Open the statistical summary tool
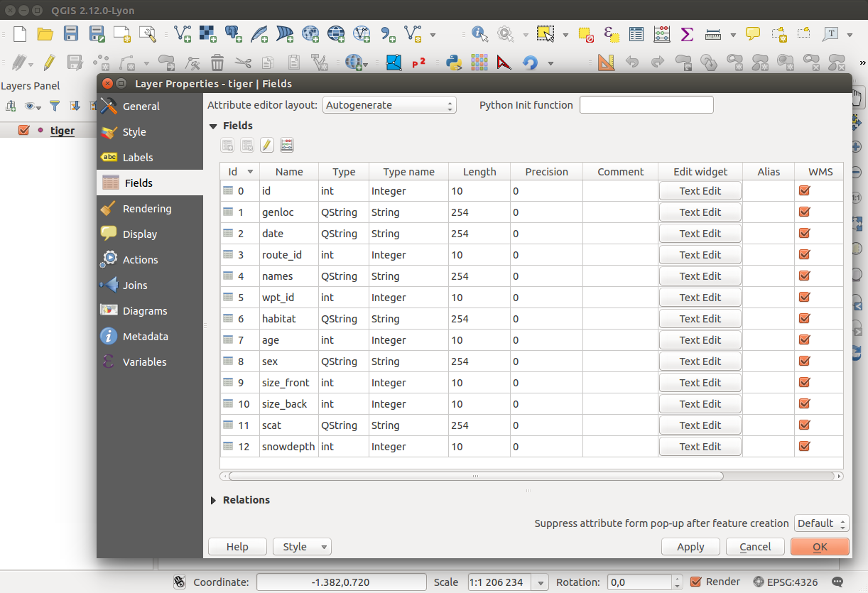This screenshot has height=593, width=868. point(686,34)
